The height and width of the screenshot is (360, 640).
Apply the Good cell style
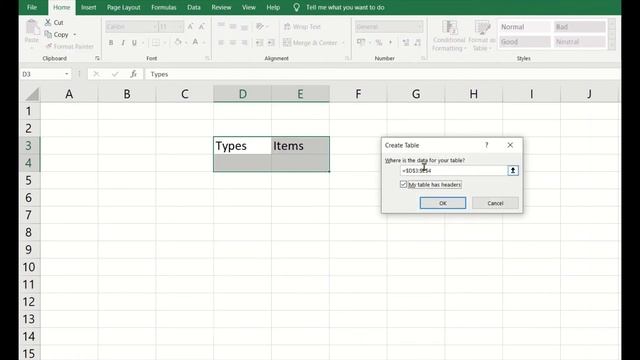pyautogui.click(x=524, y=42)
